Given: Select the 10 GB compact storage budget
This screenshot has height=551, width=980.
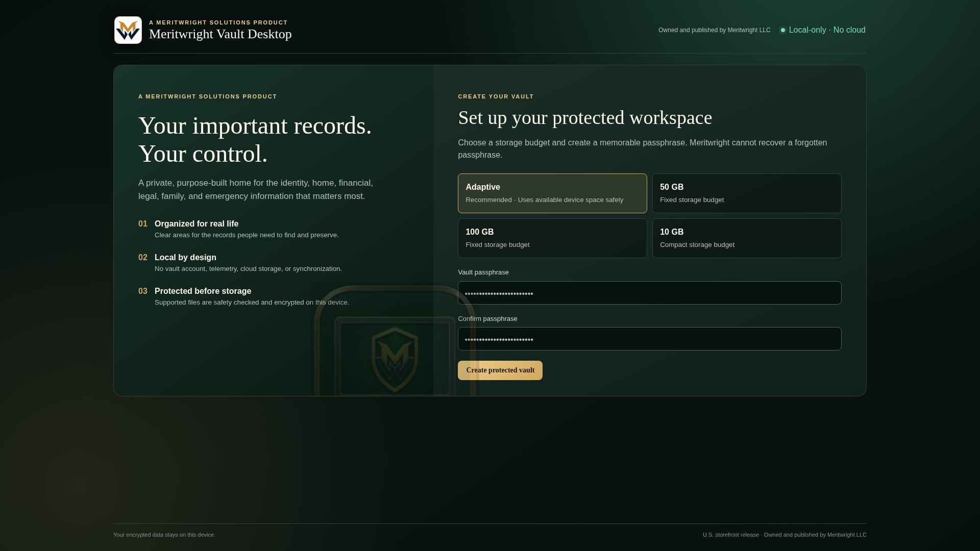Looking at the screenshot, I should [x=747, y=238].
